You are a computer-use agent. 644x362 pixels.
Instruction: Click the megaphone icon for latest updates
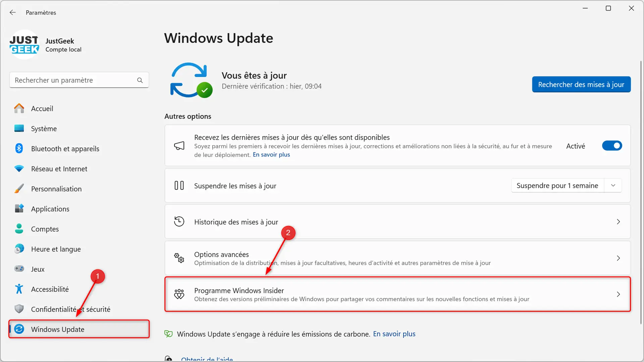(179, 145)
